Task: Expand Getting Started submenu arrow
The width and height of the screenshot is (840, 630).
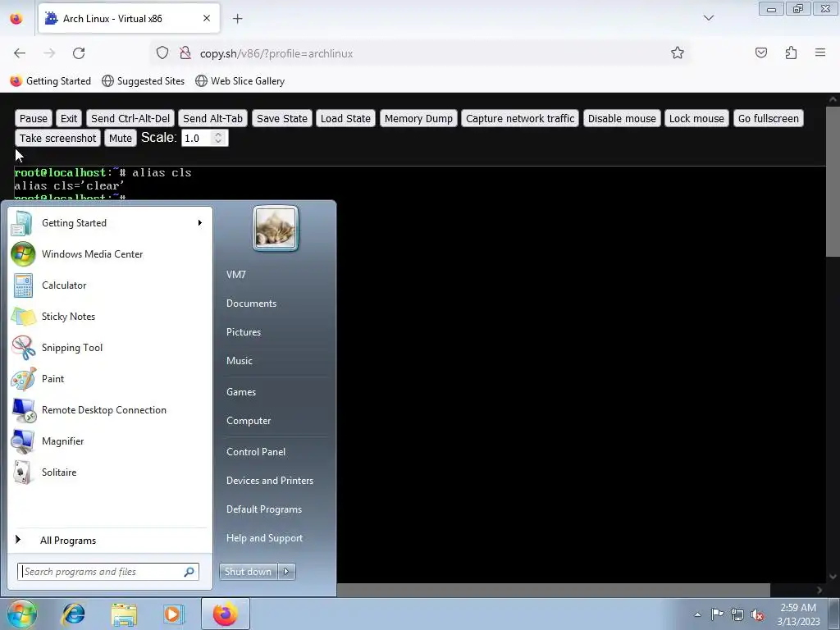Action: click(200, 223)
